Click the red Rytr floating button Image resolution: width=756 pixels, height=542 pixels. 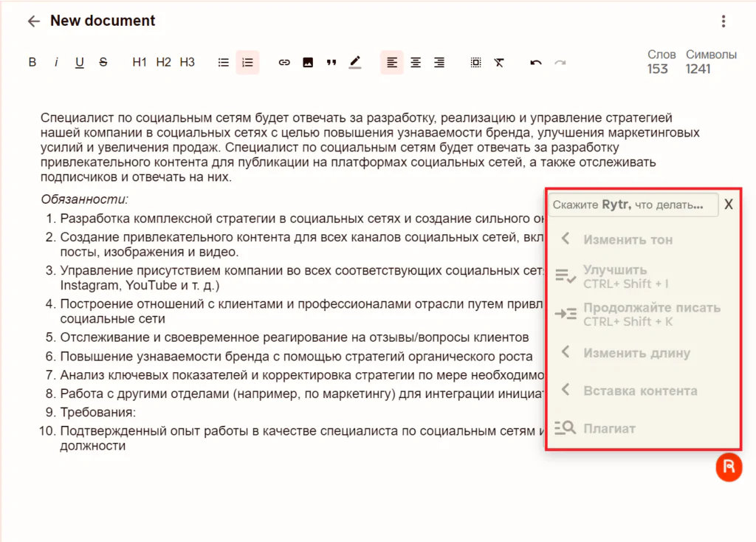point(729,467)
